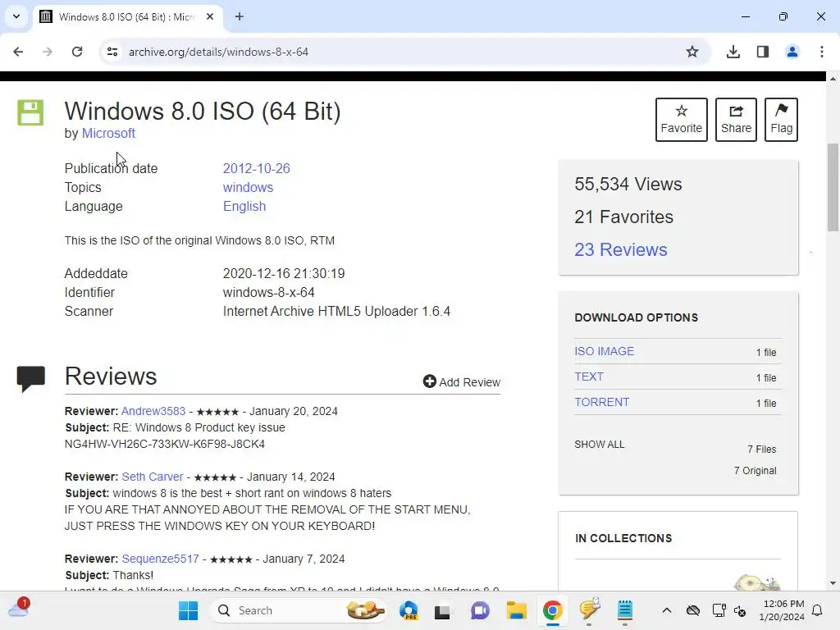Image resolution: width=840 pixels, height=630 pixels.
Task: Jump to 23 Reviews link
Action: pos(621,249)
